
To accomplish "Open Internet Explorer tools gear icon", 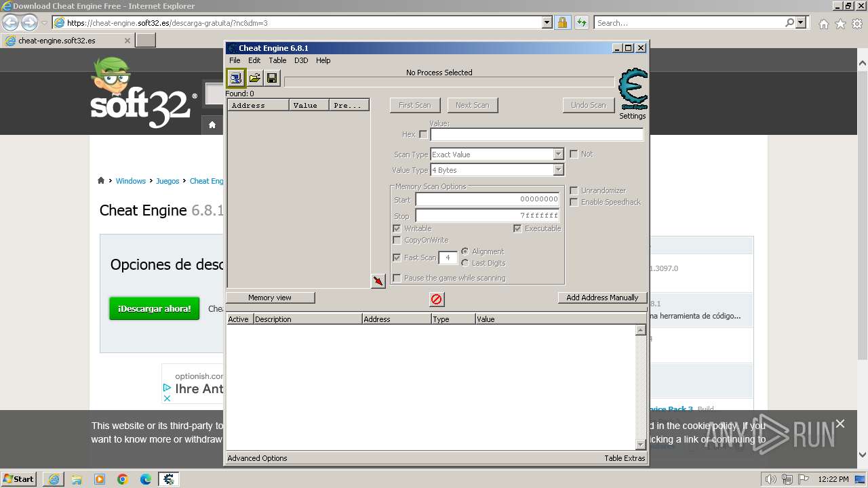I will [857, 24].
